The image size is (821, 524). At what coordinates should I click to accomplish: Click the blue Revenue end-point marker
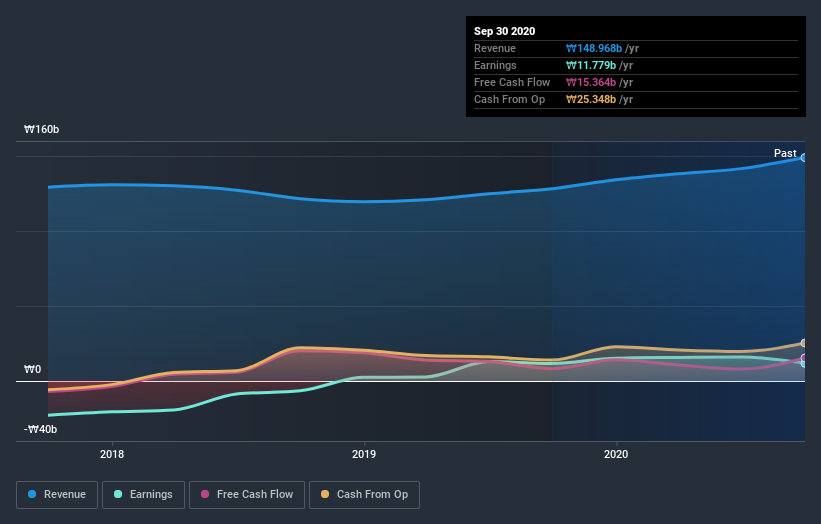803,158
